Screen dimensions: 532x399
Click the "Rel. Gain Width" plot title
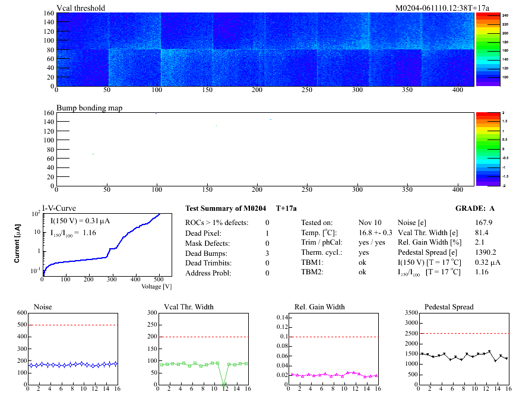[319, 307]
